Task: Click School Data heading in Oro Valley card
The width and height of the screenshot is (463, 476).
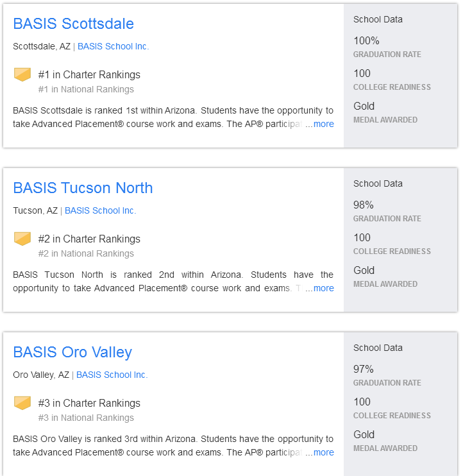Action: (378, 348)
